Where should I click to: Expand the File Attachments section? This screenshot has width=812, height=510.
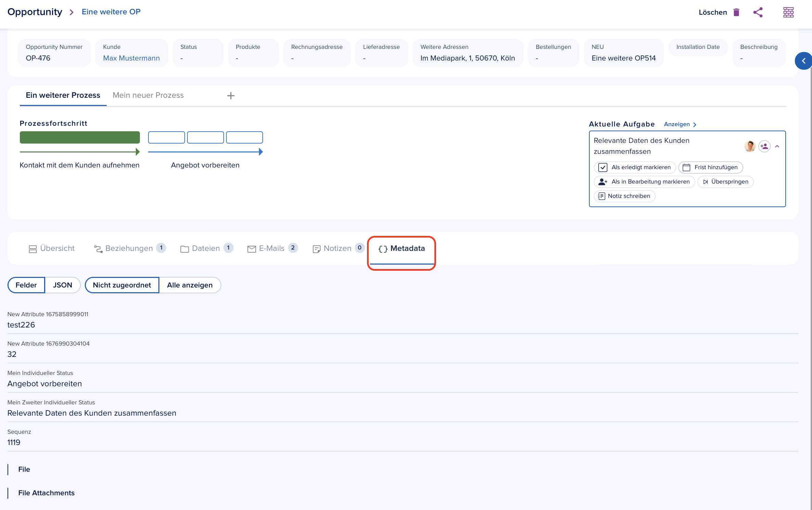[x=46, y=493]
